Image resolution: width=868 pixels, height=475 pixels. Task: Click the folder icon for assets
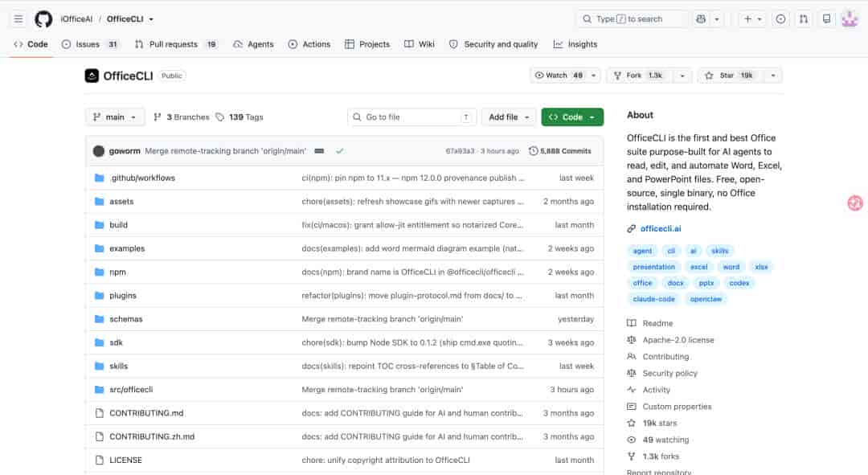click(99, 202)
